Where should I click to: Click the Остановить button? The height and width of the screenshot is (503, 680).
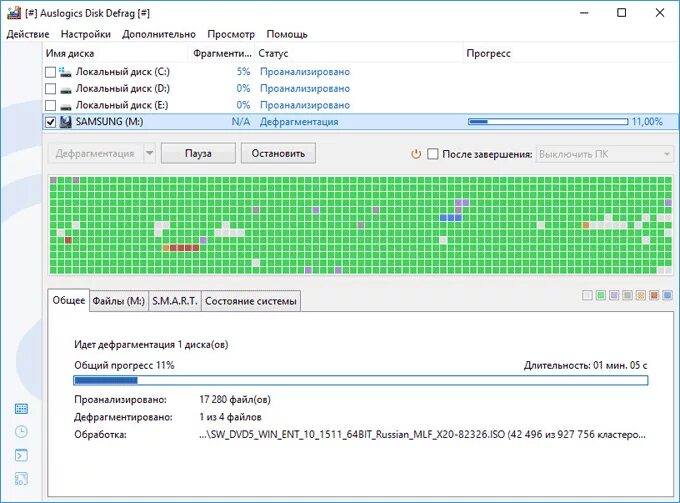tap(278, 154)
